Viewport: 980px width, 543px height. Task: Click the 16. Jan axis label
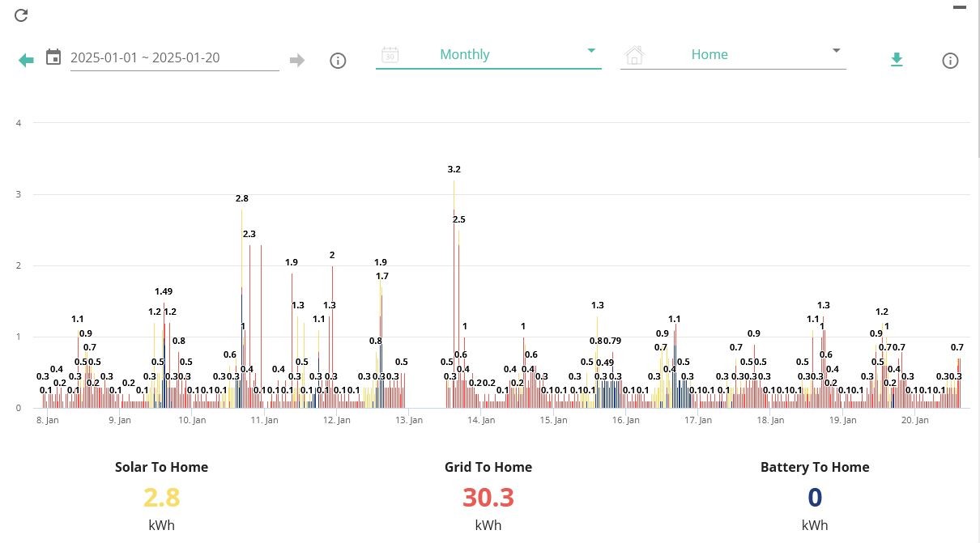[626, 420]
